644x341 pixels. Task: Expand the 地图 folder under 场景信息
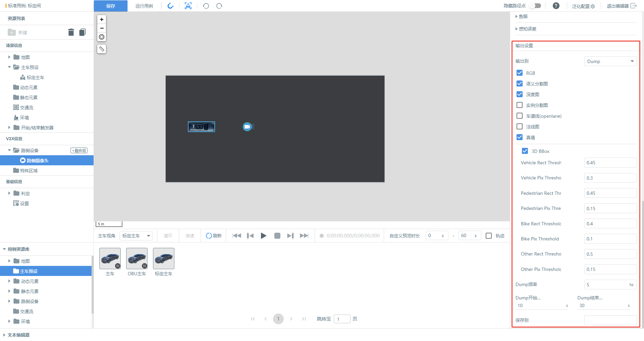point(9,57)
